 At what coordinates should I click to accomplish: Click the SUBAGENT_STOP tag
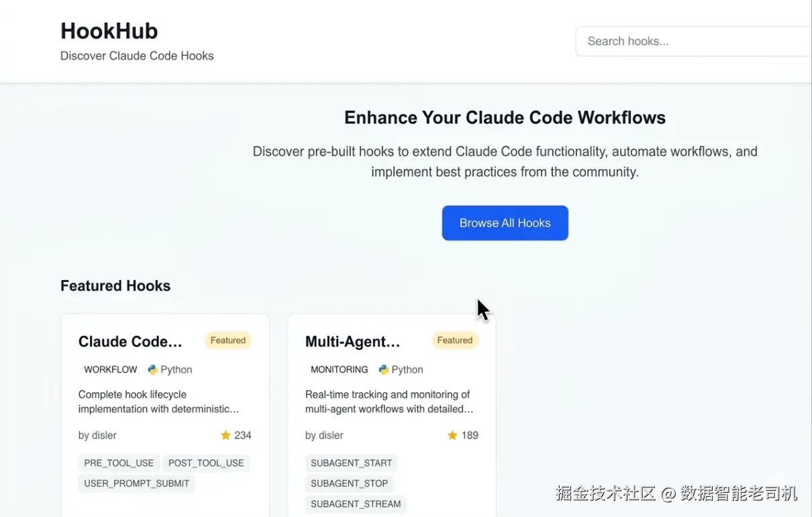(350, 483)
